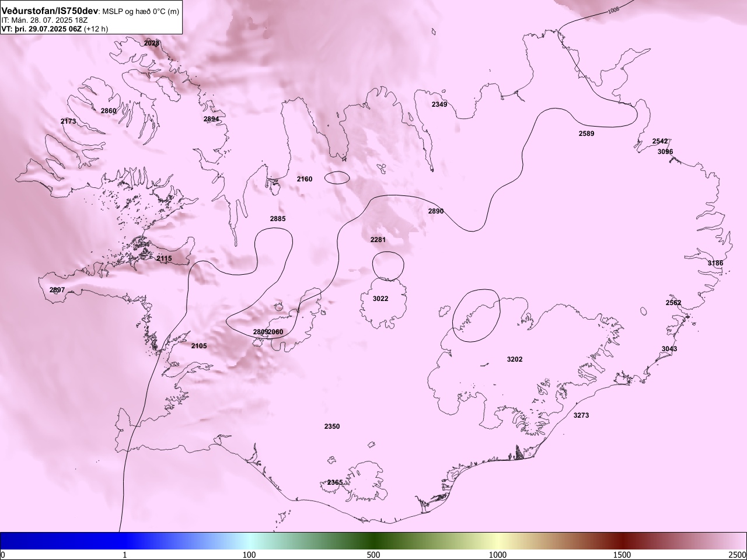Click the 2894 height value
Image resolution: width=747 pixels, height=560 pixels.
pos(211,119)
